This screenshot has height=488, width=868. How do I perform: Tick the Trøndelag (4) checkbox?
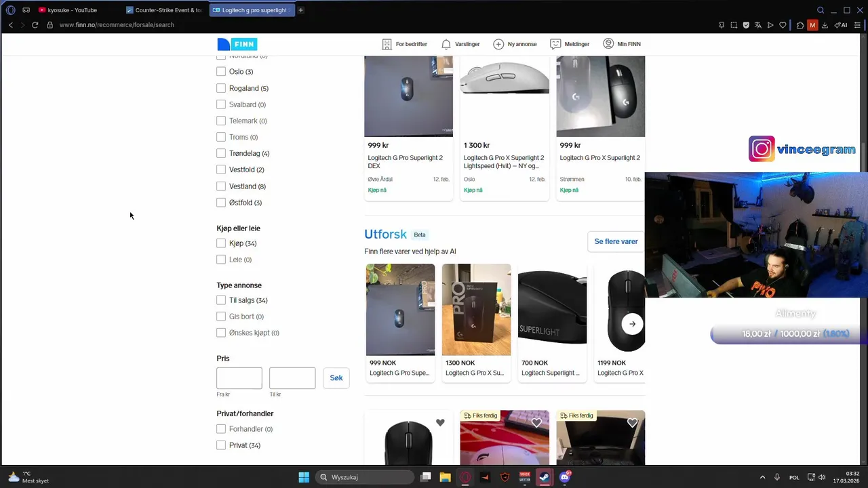[x=221, y=153]
